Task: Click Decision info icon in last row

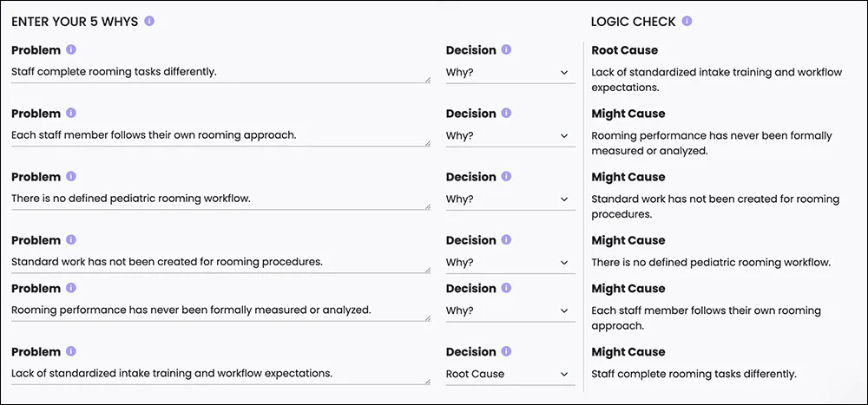Action: coord(506,351)
